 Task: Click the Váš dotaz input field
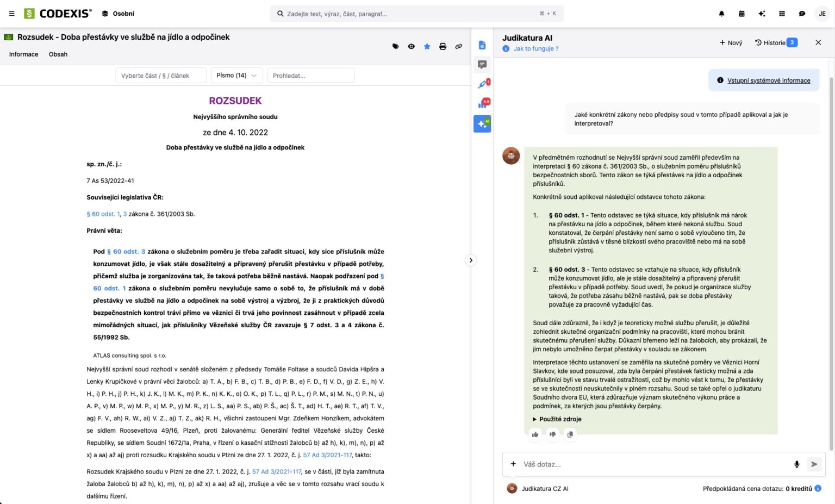pos(652,464)
